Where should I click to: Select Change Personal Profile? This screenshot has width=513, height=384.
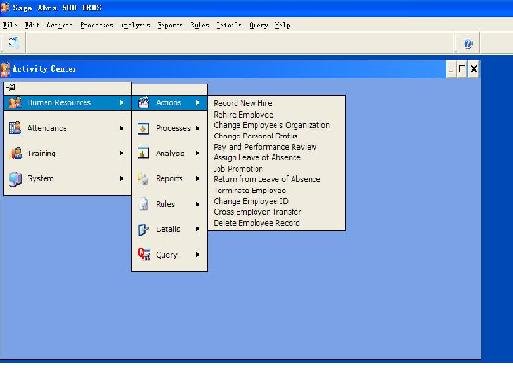(x=255, y=136)
